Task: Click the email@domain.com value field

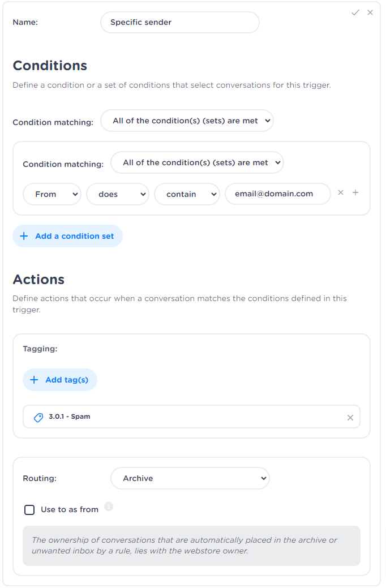Action: tap(277, 194)
